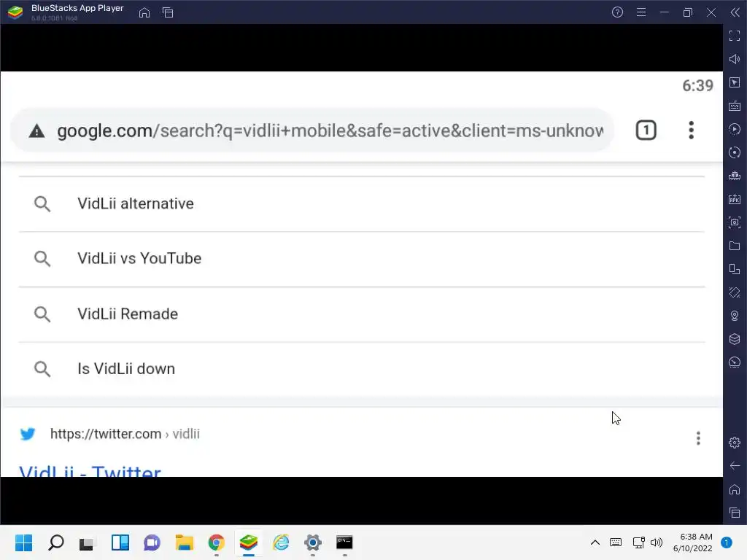Click the Twitter bird favicon
The height and width of the screenshot is (560, 747).
click(x=28, y=434)
